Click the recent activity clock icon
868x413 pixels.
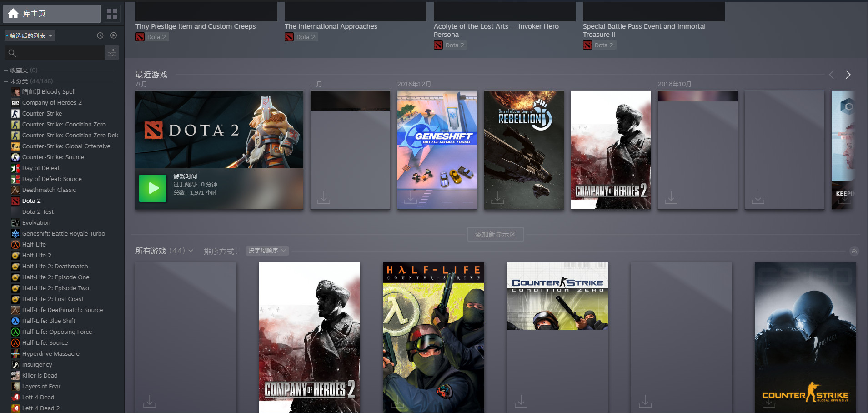click(100, 35)
